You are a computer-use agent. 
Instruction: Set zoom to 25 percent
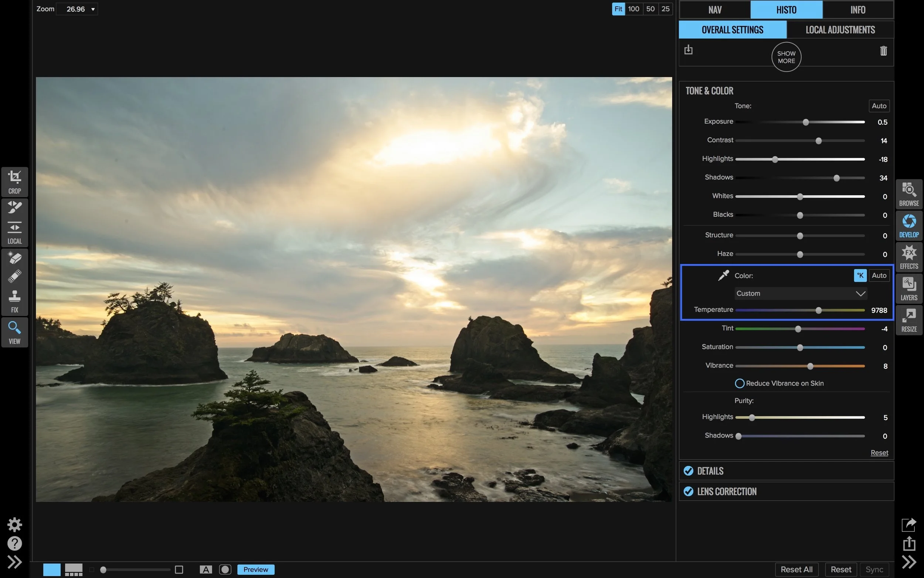click(x=665, y=9)
